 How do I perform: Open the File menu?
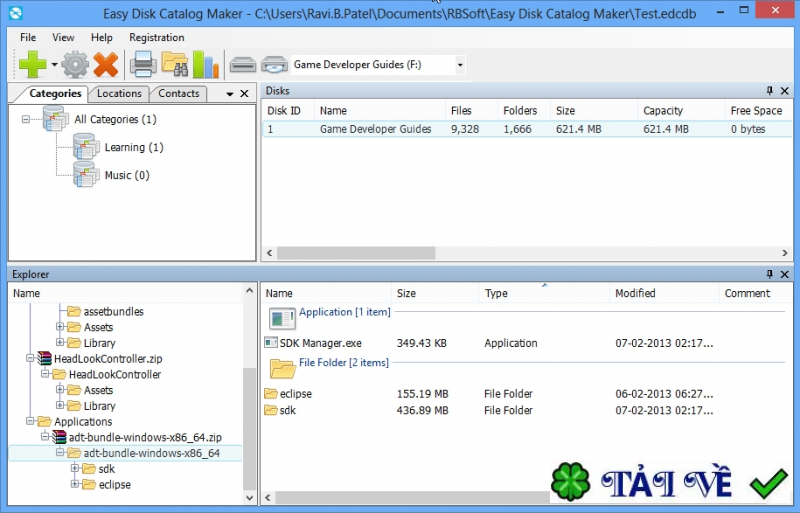coord(28,37)
